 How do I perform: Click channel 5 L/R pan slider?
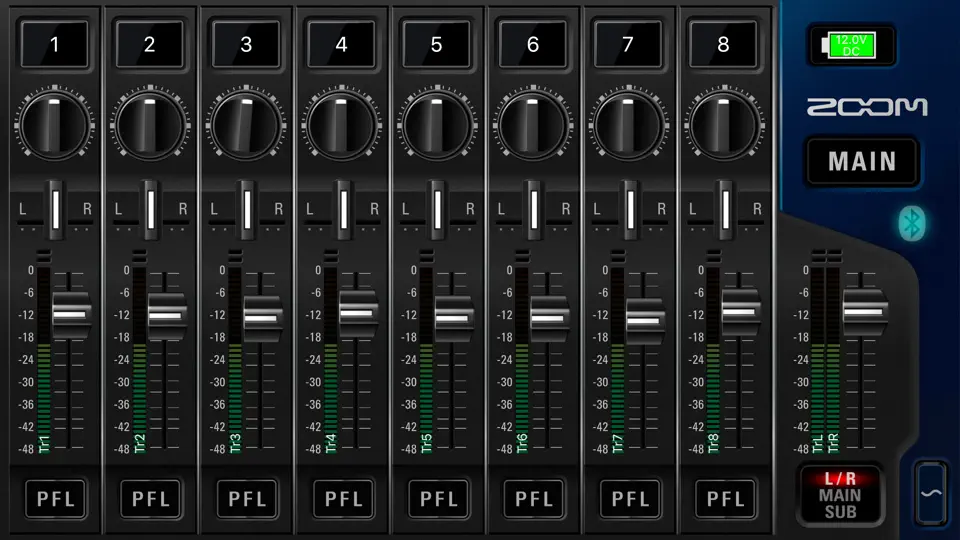coord(438,210)
